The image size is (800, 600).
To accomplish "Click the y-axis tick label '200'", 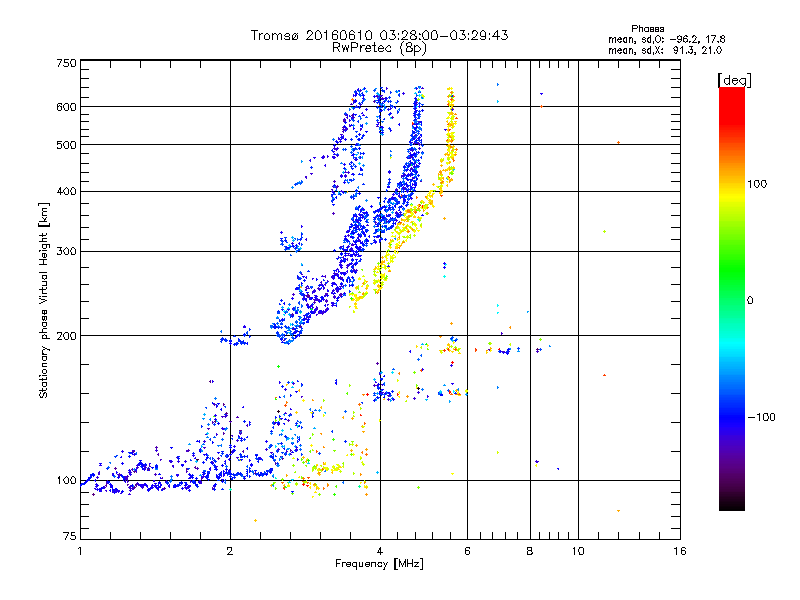I will pyautogui.click(x=66, y=336).
